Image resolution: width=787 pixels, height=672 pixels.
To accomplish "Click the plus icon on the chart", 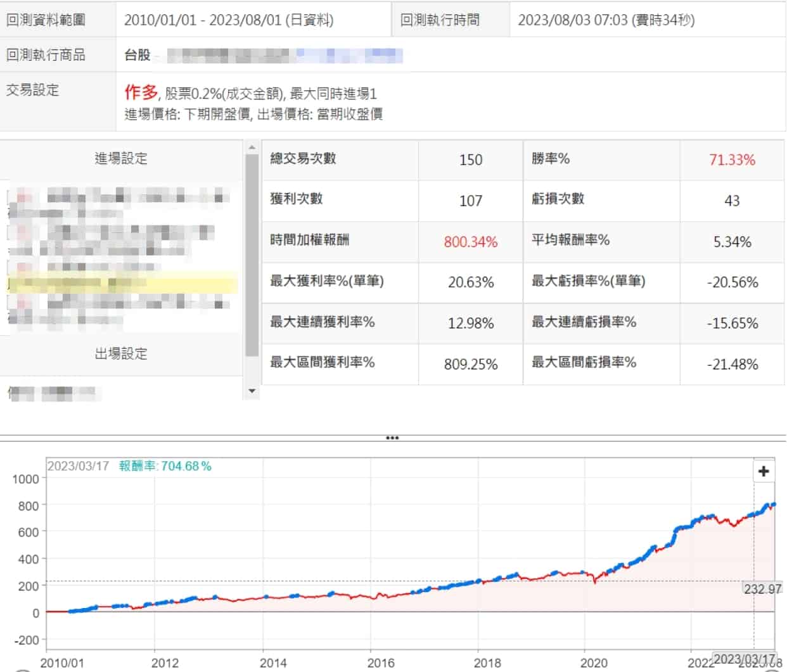I will 764,471.
